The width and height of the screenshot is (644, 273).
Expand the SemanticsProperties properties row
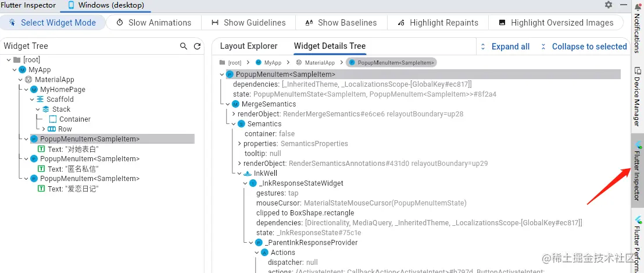click(239, 144)
